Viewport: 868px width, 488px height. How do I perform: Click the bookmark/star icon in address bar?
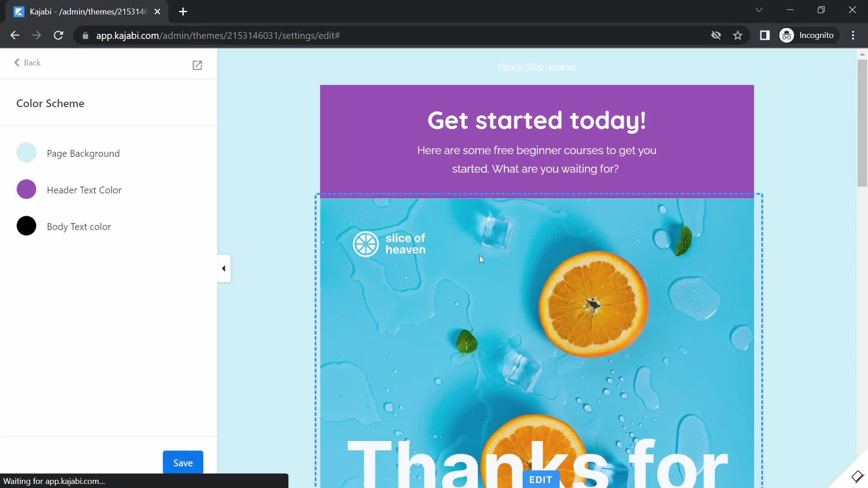[x=738, y=34]
